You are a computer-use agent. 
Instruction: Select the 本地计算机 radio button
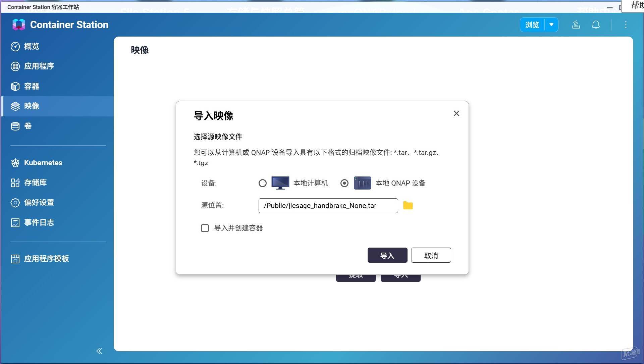263,183
